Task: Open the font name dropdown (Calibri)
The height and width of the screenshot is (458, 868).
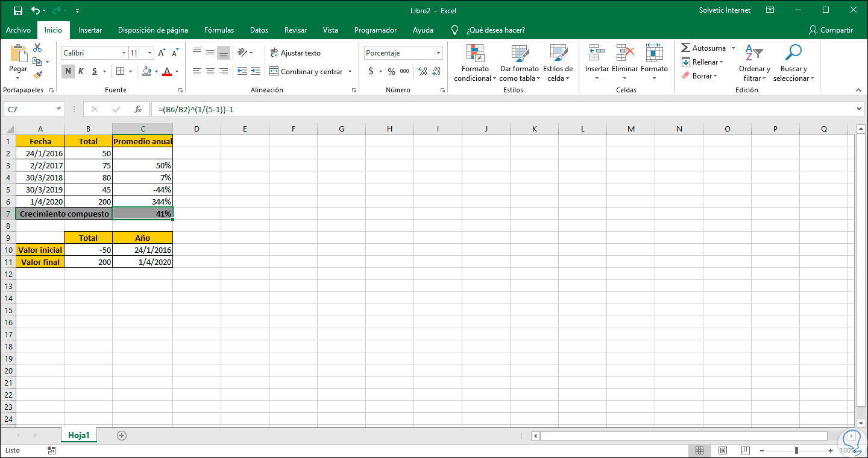Action: [x=124, y=53]
